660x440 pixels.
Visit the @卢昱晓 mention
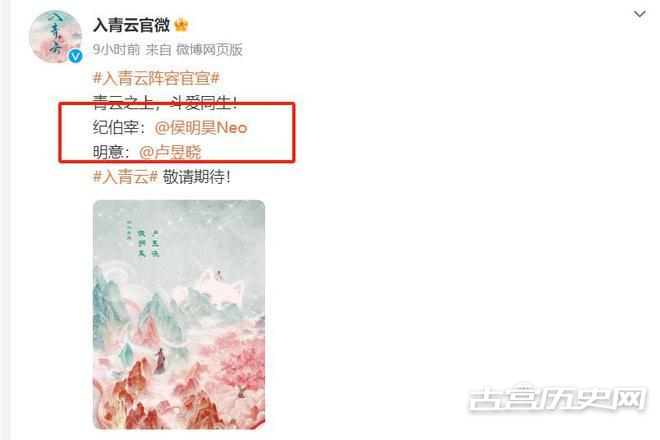pos(170,152)
